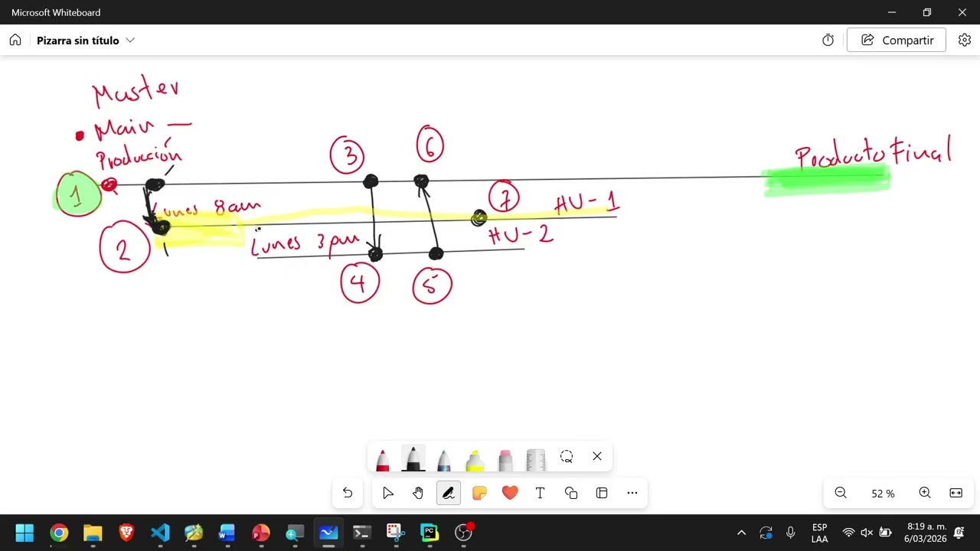This screenshot has height=551, width=980.
Task: Switch to Visual Studio Code
Action: pyautogui.click(x=160, y=533)
